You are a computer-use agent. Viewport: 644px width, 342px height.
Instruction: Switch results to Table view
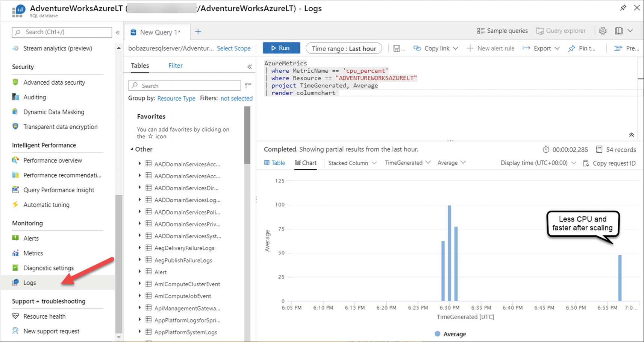click(x=275, y=163)
